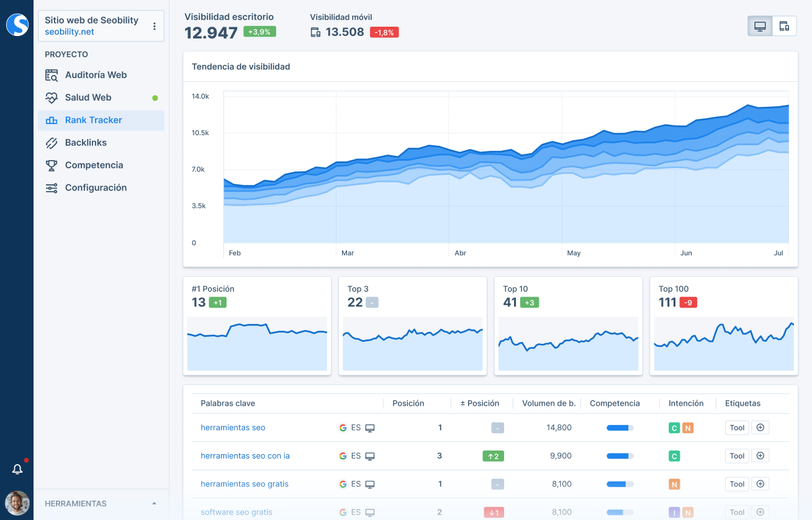Open the herramientas seo con ia keyword
Image resolution: width=812 pixels, height=520 pixels.
[x=245, y=456]
